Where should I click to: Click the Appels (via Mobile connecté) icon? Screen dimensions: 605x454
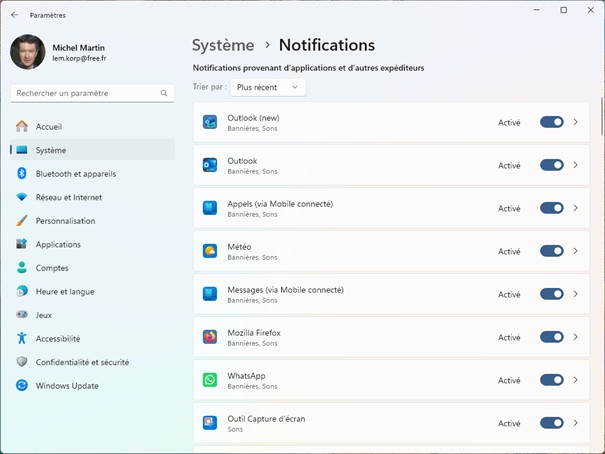coord(210,208)
